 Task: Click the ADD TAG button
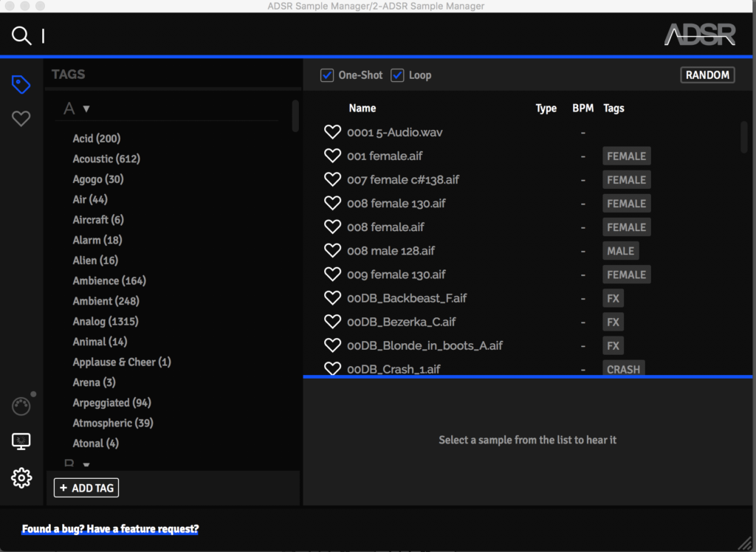tap(86, 488)
